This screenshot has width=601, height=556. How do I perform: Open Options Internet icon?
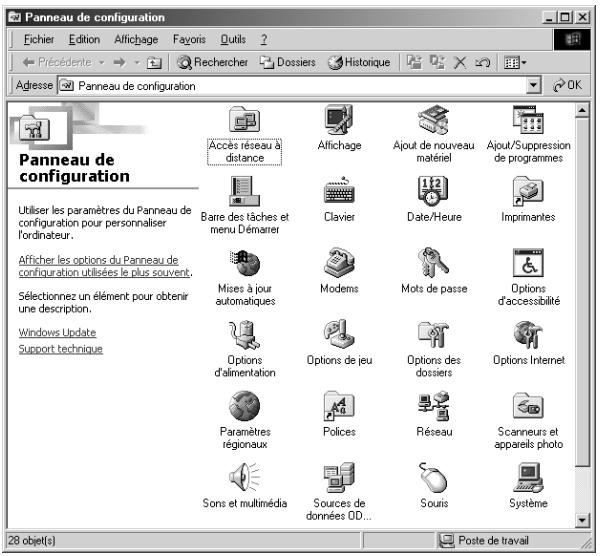pos(528,335)
